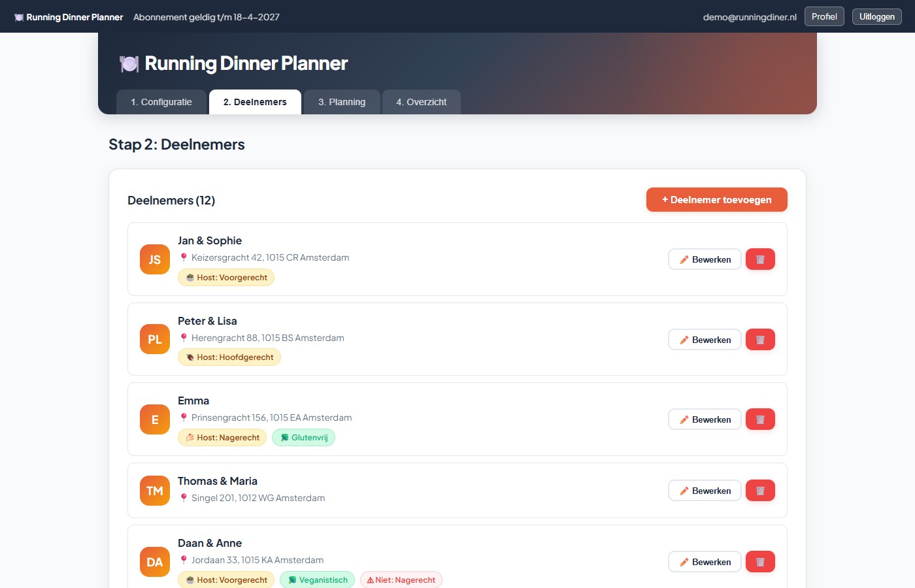The height and width of the screenshot is (588, 915).
Task: Edit Emma via Bewerken button
Action: tap(705, 419)
